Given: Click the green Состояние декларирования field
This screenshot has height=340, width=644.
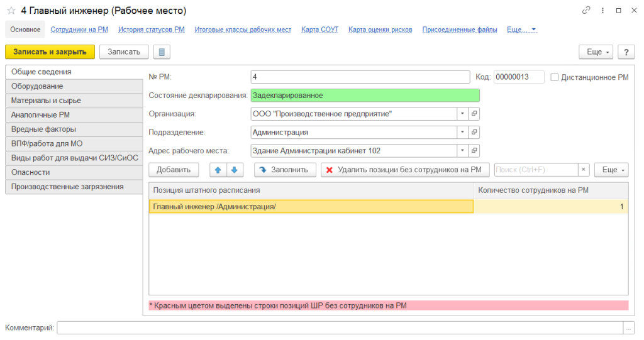Looking at the screenshot, I should (365, 96).
